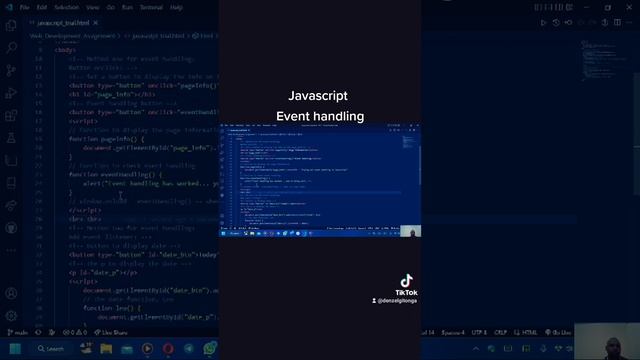Click the Spaces: 4 indentation status item
This screenshot has height=360, width=640.
tap(453, 332)
